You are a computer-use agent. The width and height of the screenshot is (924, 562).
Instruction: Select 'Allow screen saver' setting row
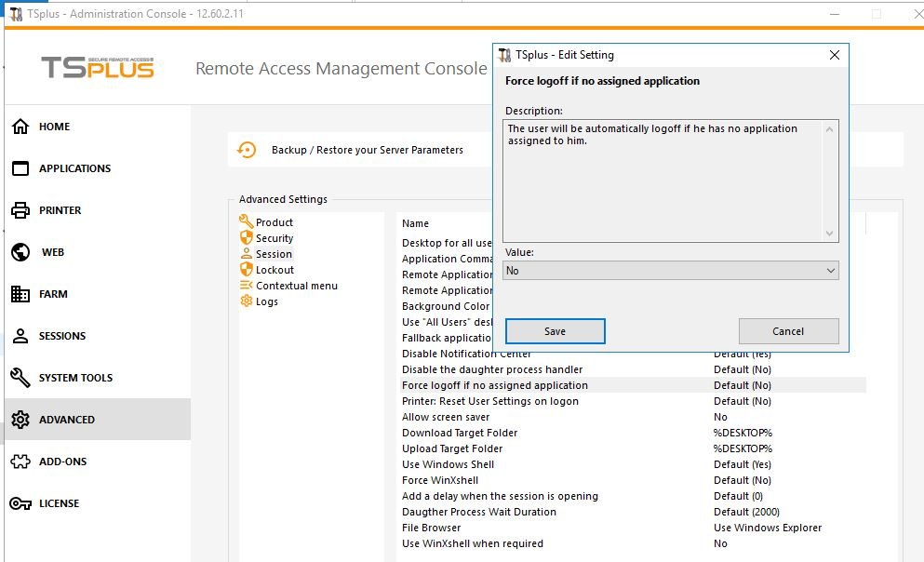click(634, 417)
